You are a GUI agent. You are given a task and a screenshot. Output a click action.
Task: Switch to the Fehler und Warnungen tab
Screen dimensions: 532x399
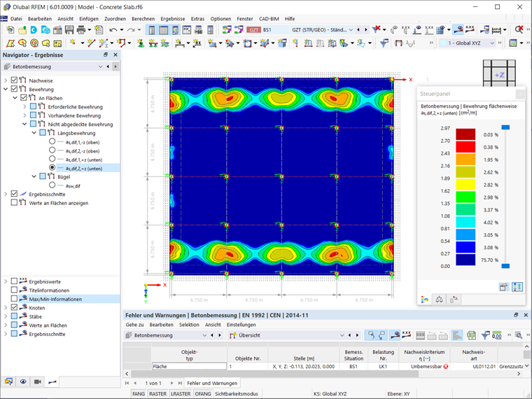click(212, 383)
